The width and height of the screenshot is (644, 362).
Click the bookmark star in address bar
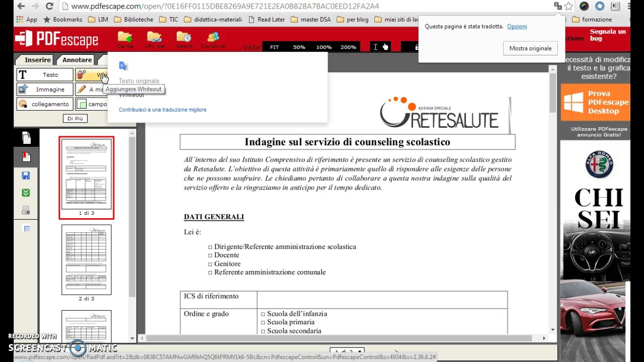569,6
